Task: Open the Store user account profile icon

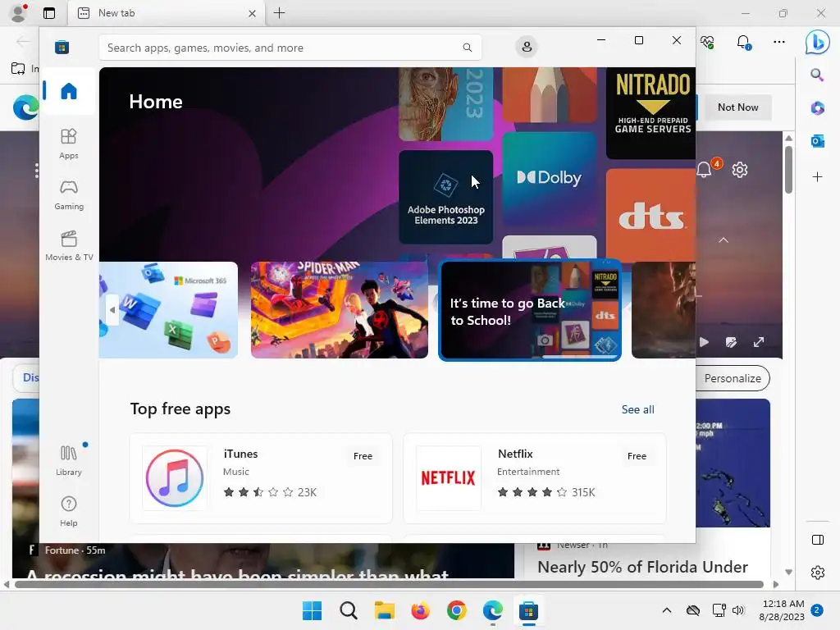Action: 527,47
